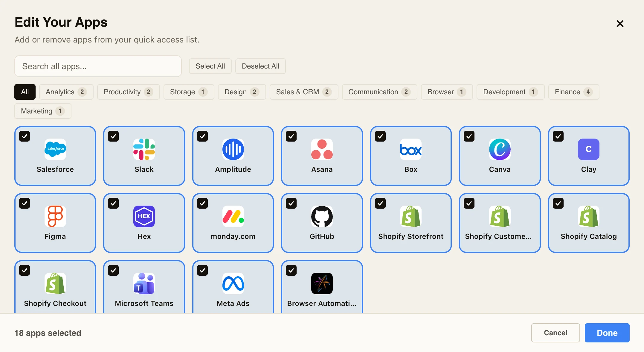This screenshot has height=352, width=644.
Task: Click the Shopify Checkout bag icon
Action: [55, 283]
